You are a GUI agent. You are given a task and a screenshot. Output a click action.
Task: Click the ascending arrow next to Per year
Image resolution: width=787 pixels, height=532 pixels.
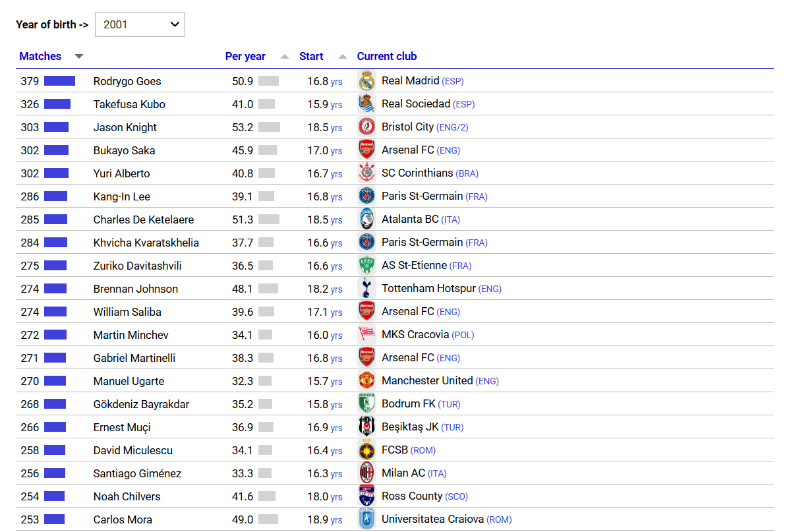click(x=285, y=57)
